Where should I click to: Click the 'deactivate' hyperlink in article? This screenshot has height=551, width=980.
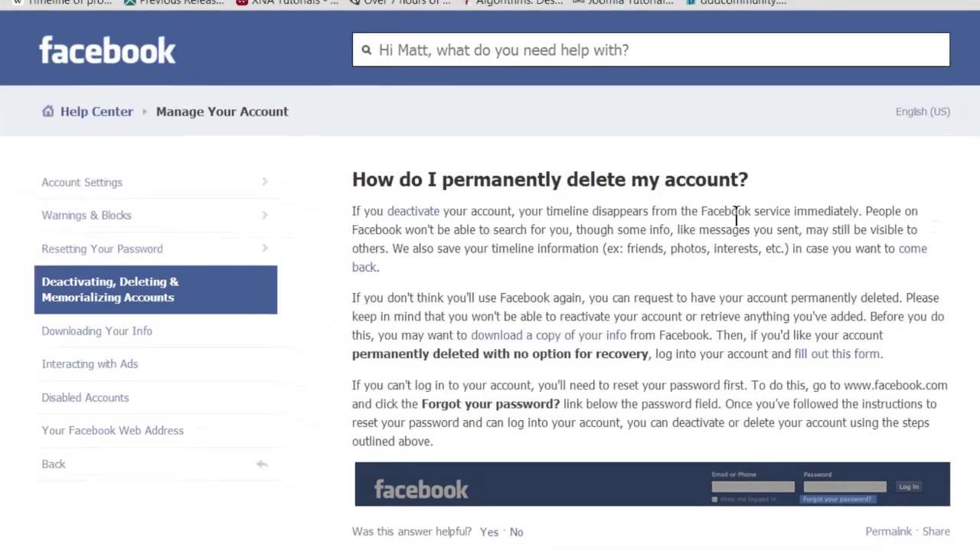coord(413,211)
